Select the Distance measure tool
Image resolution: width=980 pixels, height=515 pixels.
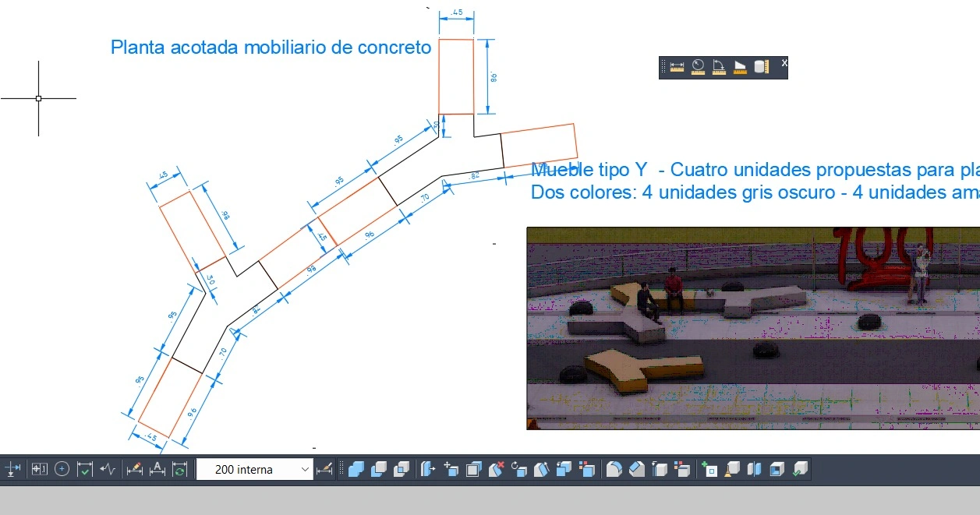click(676, 67)
